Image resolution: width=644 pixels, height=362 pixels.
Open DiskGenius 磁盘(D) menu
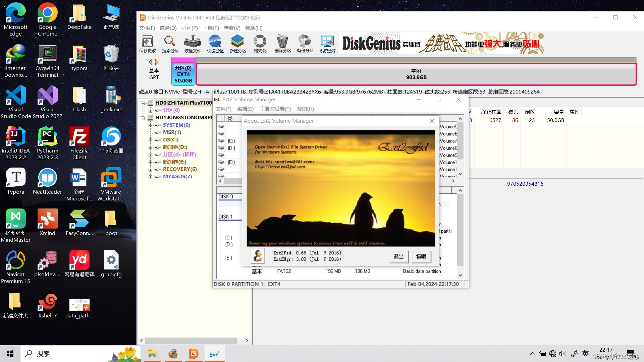(168, 28)
